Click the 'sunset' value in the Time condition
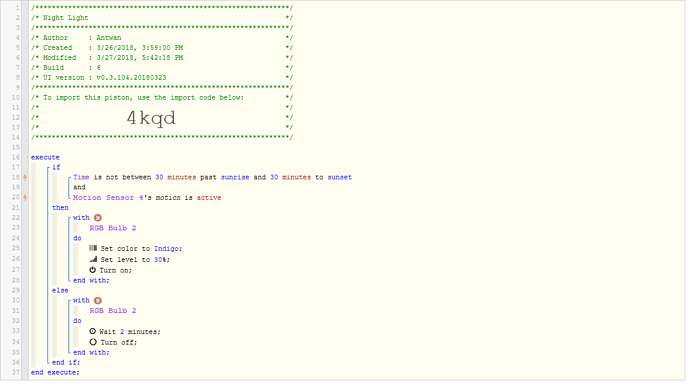690x384 pixels. [x=339, y=177]
